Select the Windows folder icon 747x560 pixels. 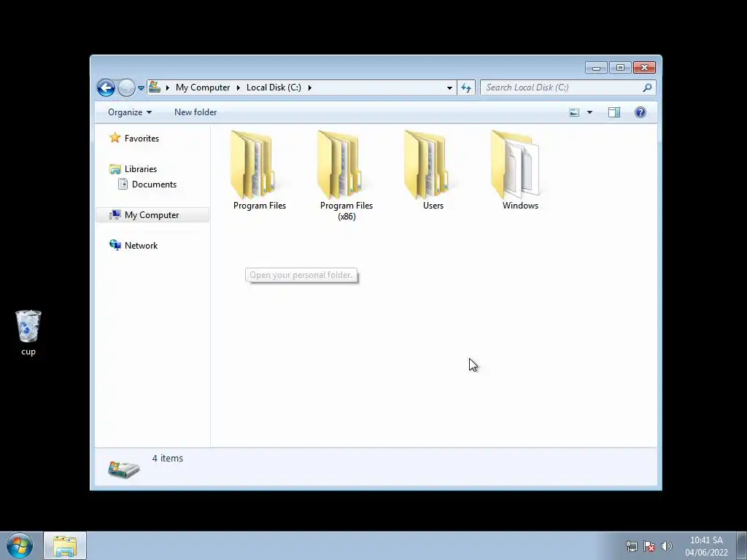pyautogui.click(x=515, y=165)
